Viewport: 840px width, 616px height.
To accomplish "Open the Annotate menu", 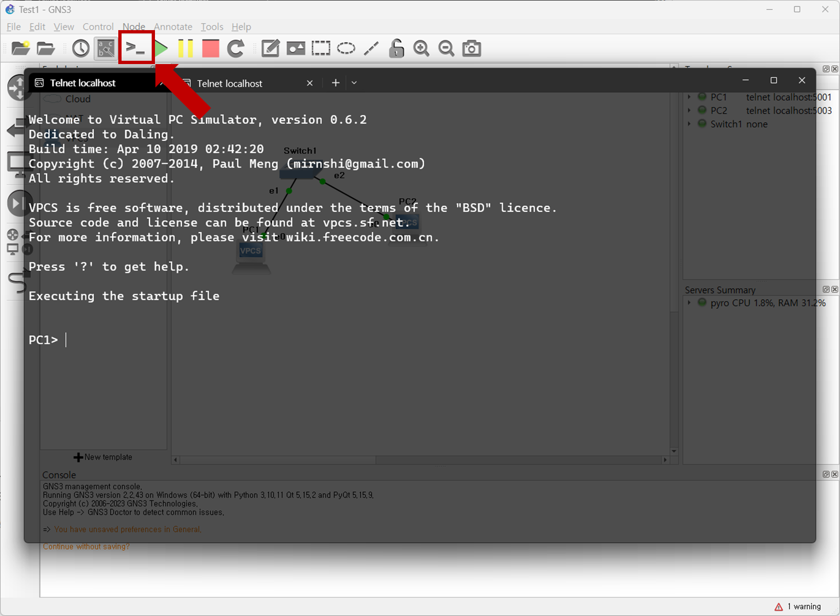I will point(173,27).
